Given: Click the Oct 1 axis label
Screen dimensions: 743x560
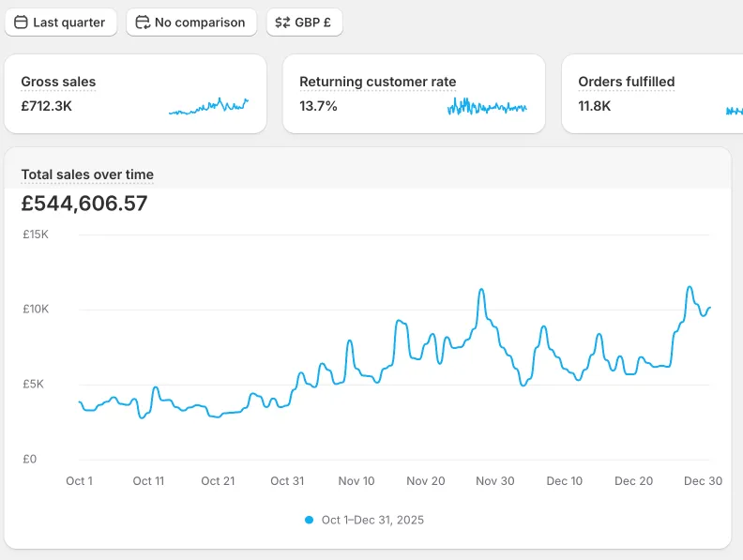Looking at the screenshot, I should (x=80, y=481).
